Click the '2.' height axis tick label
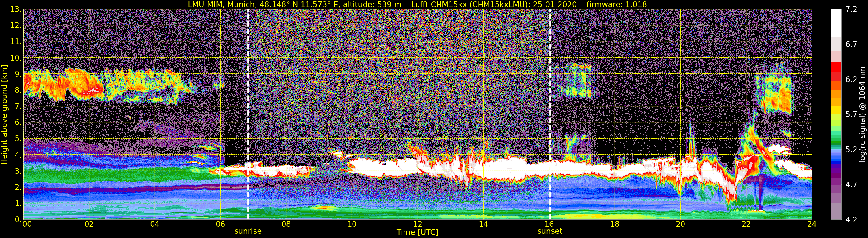Image resolution: width=868 pixels, height=238 pixels. pyautogui.click(x=18, y=188)
